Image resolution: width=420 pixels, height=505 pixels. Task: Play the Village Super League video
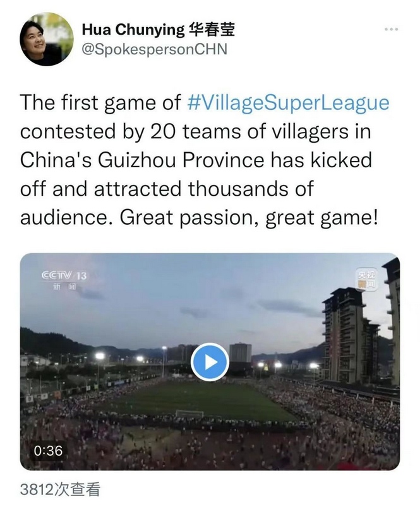point(210,362)
